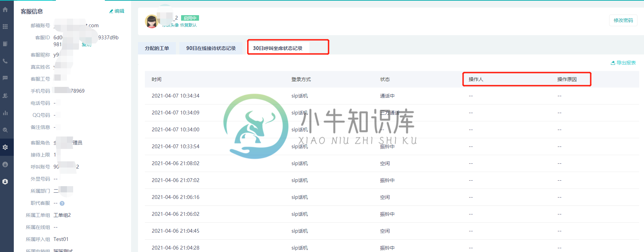
Task: Click the timestamp 2021-04-07 10:34:09
Action: (176, 113)
